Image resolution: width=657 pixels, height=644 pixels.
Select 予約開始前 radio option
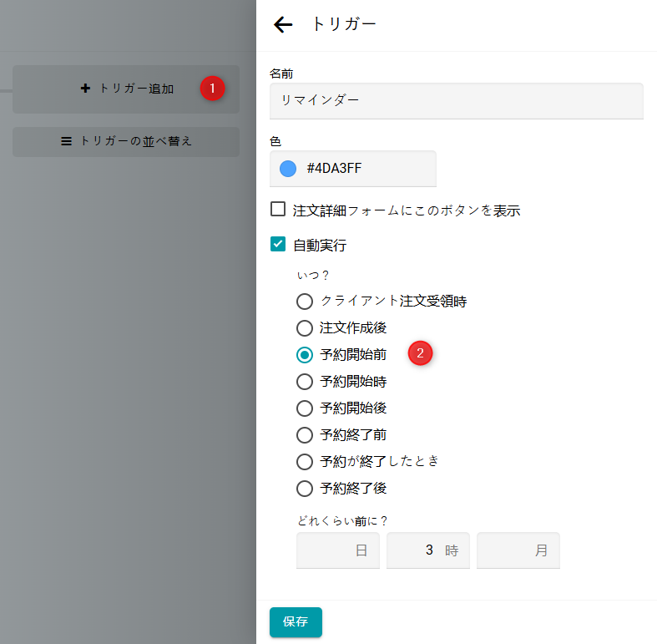click(x=305, y=355)
